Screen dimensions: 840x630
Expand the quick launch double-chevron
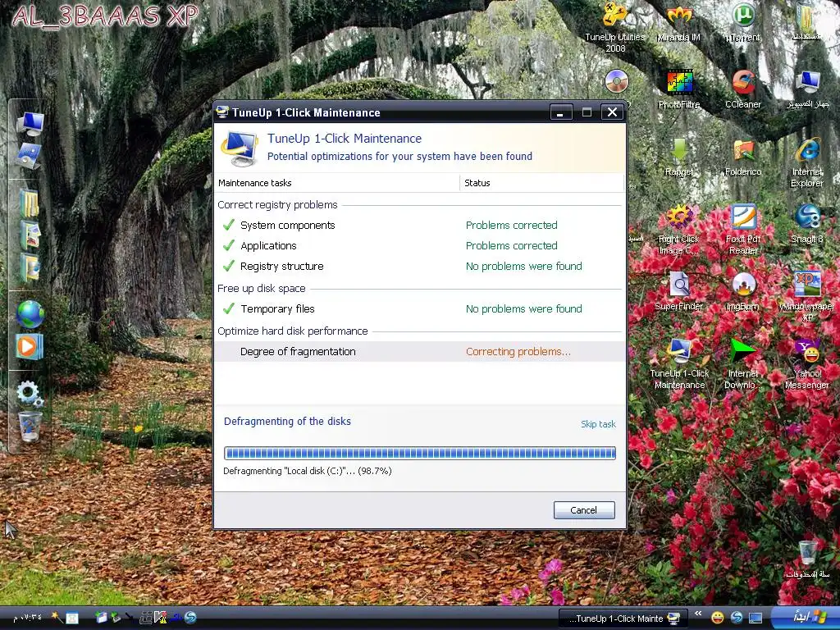pyautogui.click(x=698, y=614)
